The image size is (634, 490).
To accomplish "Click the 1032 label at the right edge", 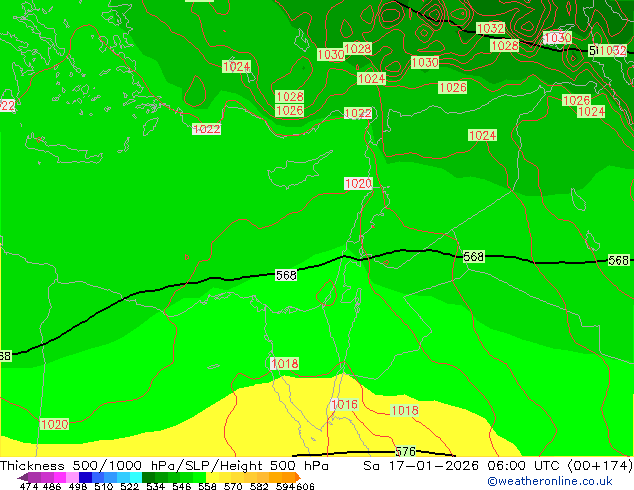I will [x=613, y=51].
